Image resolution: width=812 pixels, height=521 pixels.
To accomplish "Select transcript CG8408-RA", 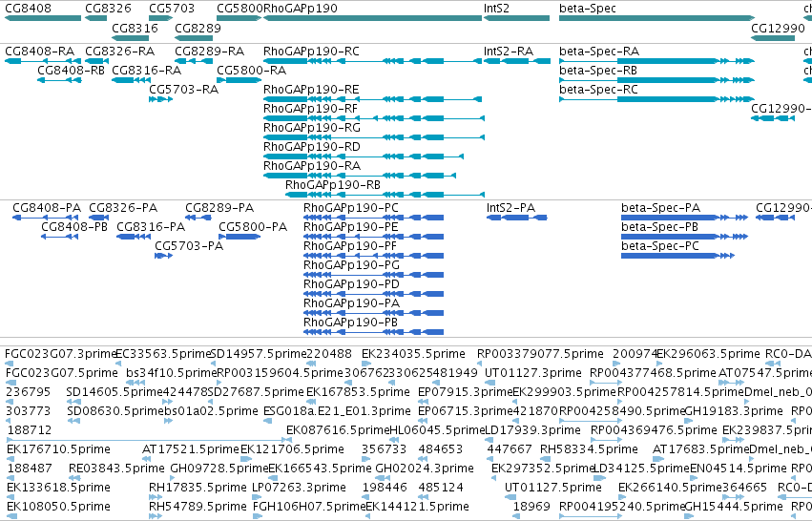I will point(43,61).
